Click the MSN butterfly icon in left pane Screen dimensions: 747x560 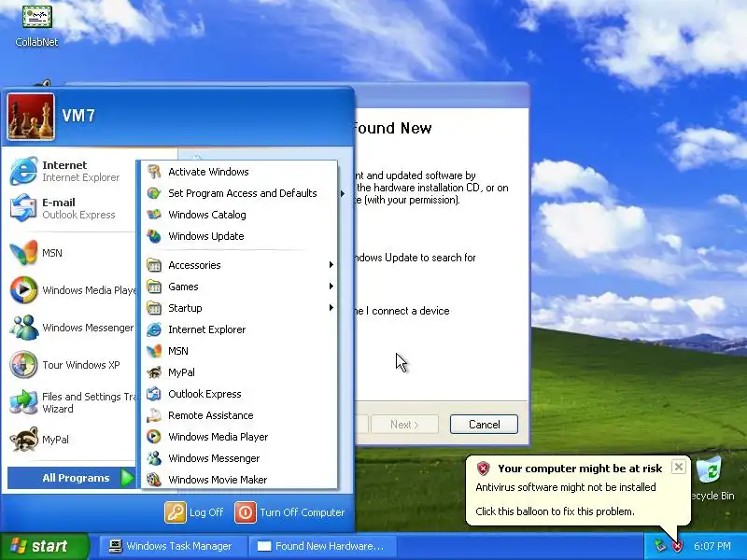click(x=23, y=252)
